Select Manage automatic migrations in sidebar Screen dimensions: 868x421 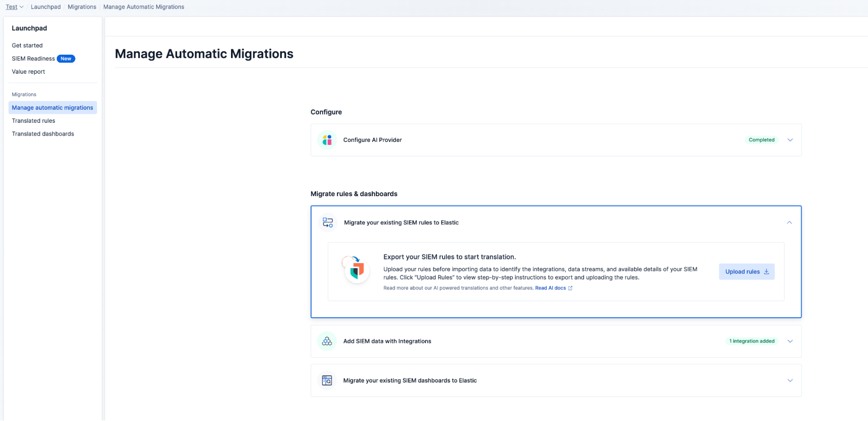[53, 108]
